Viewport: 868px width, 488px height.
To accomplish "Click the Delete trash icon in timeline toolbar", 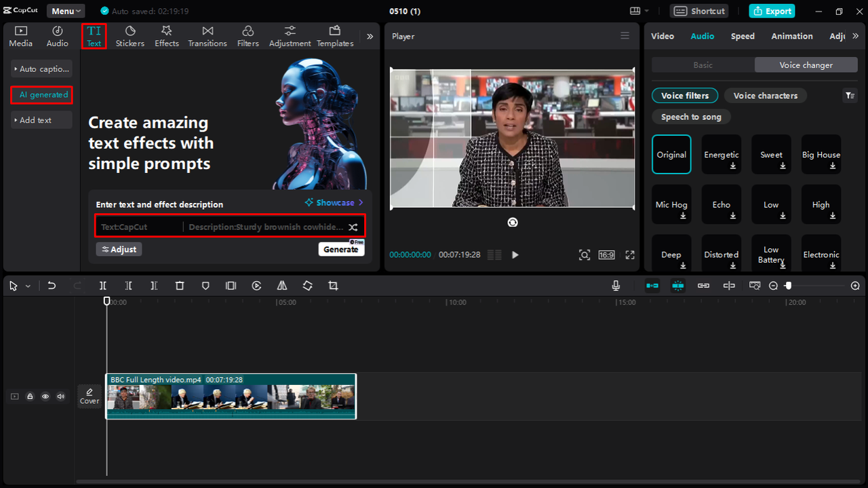I will point(180,286).
